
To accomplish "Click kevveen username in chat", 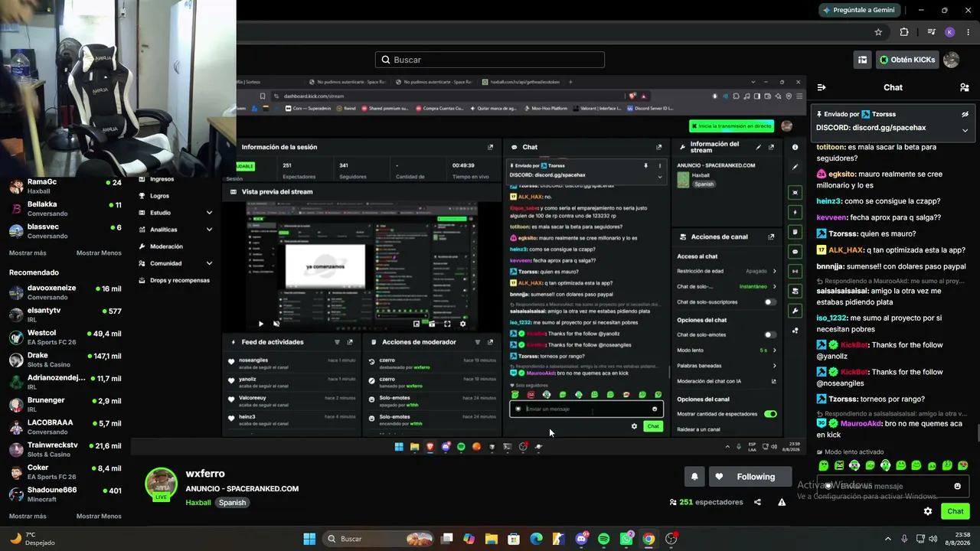I will [832, 217].
